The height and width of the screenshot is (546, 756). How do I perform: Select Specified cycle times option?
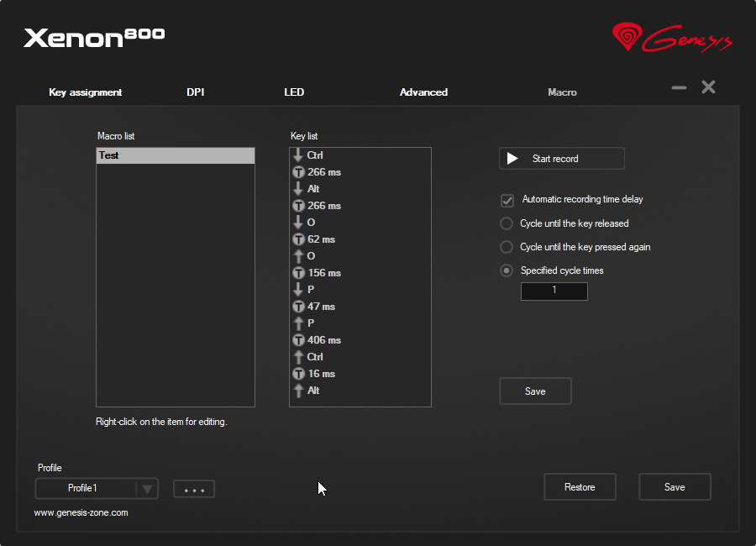(x=507, y=270)
